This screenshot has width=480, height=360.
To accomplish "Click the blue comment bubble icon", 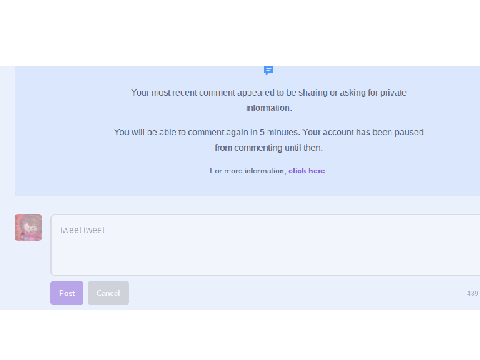I will coord(268,70).
